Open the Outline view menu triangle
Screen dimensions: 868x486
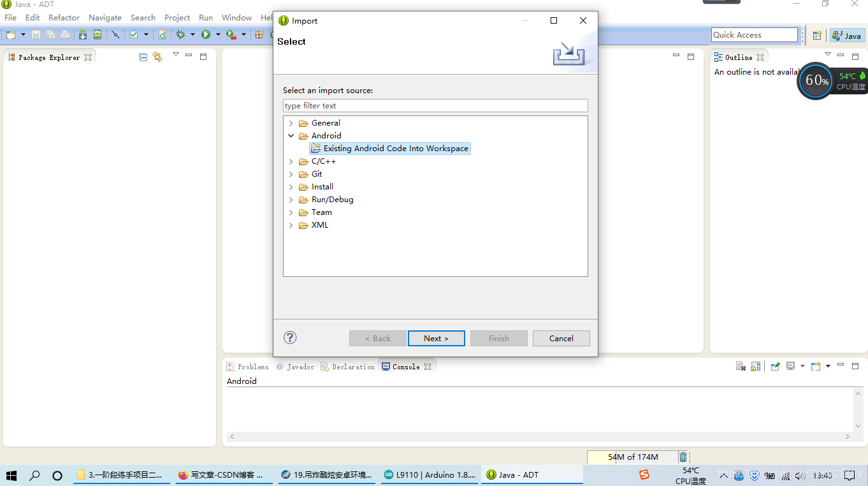coord(828,55)
